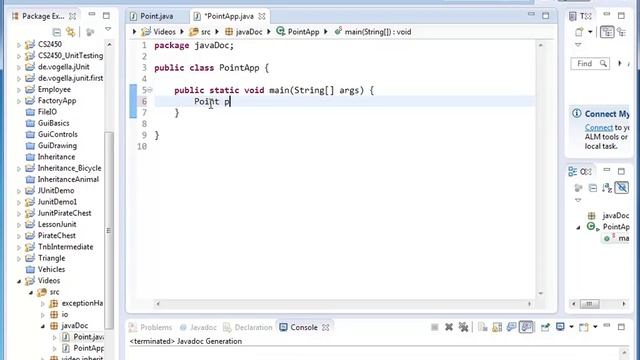The height and width of the screenshot is (360, 640).
Task: Open Package Explorer view menu triangle
Action: (x=108, y=29)
